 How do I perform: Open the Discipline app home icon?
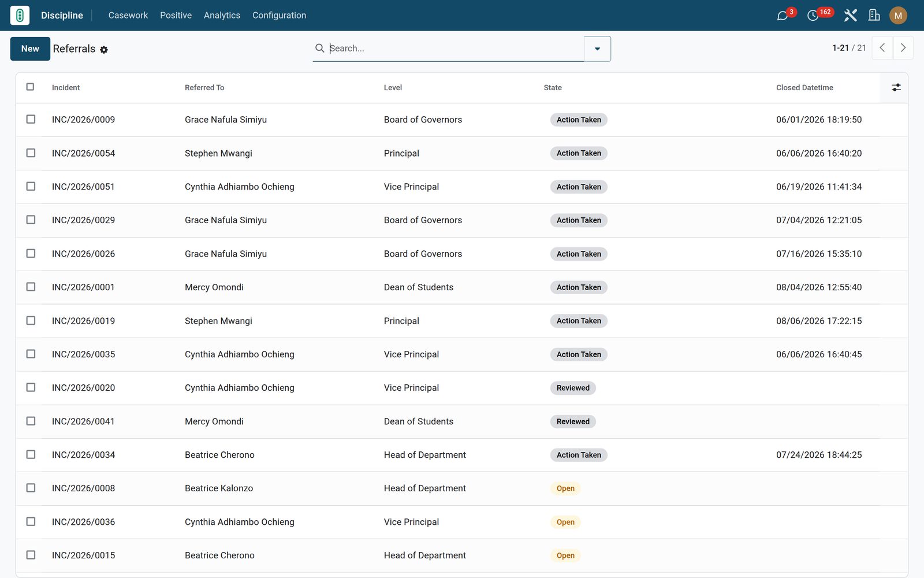[20, 15]
